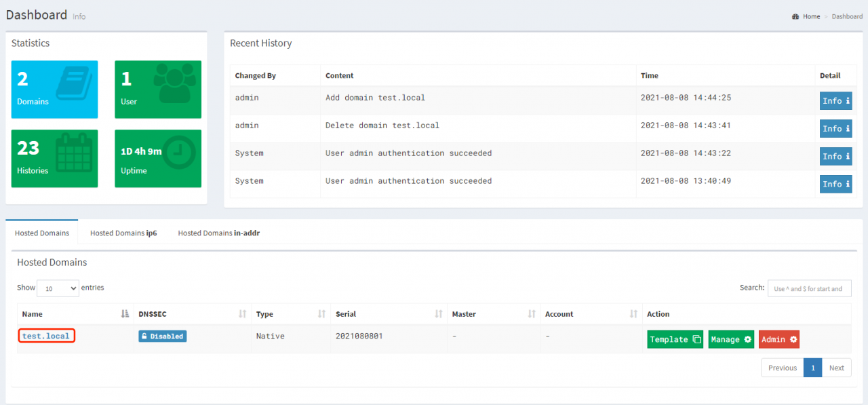Open Info for the 14:43:22 authentication entry
868x405 pixels.
pyautogui.click(x=836, y=157)
